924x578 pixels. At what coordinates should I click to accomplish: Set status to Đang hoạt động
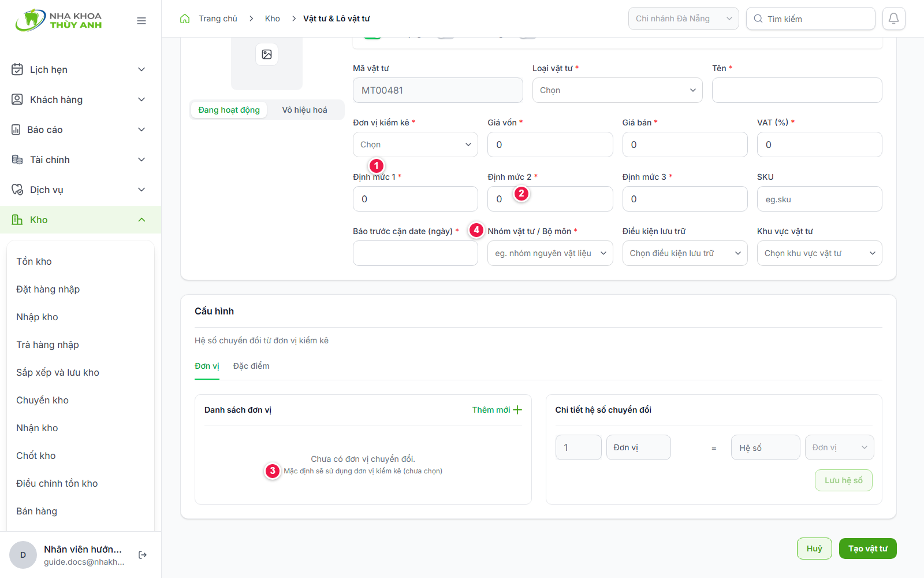click(x=229, y=110)
